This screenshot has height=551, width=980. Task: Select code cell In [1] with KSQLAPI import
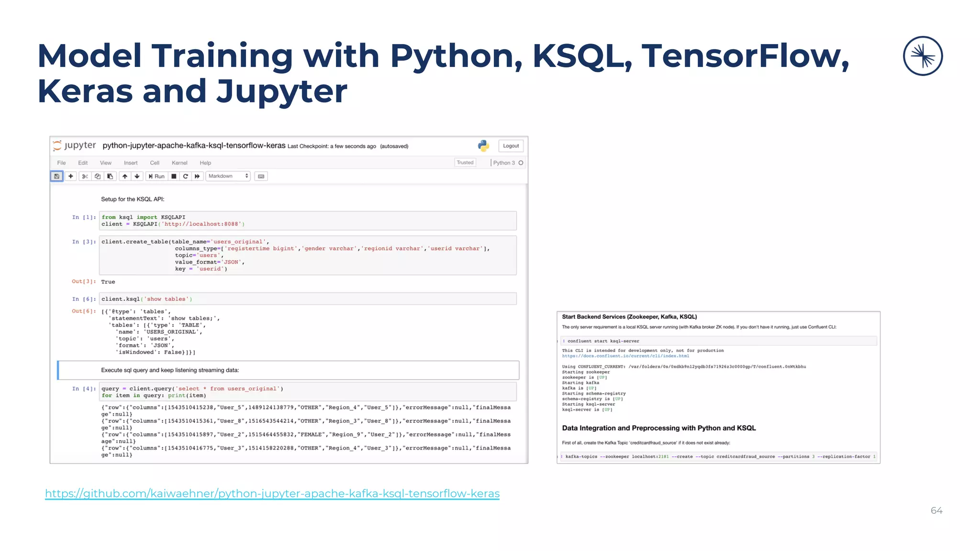click(308, 220)
